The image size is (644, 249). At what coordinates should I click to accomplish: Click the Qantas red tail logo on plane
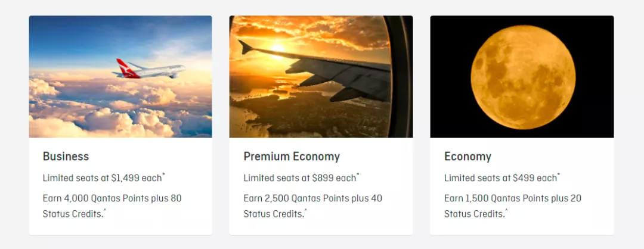[126, 69]
